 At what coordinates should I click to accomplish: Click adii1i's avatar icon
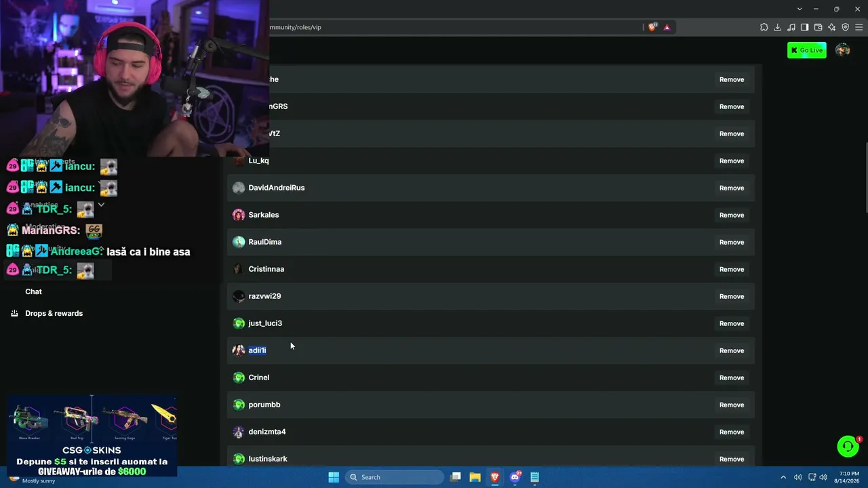point(239,350)
